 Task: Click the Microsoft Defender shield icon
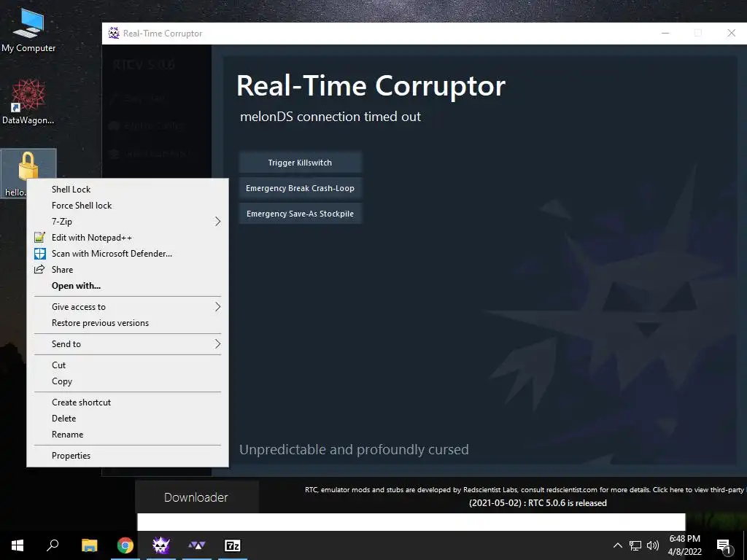tap(40, 253)
